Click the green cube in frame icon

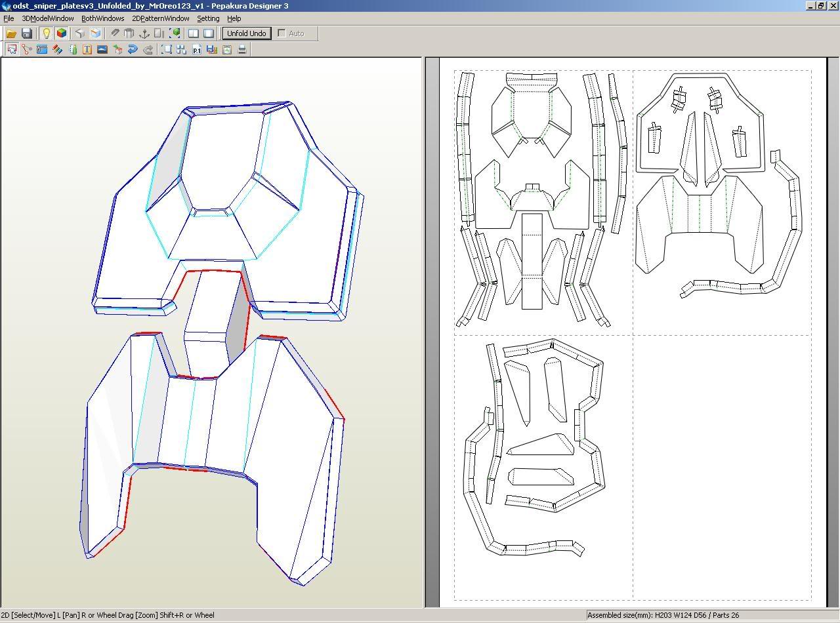pyautogui.click(x=175, y=33)
